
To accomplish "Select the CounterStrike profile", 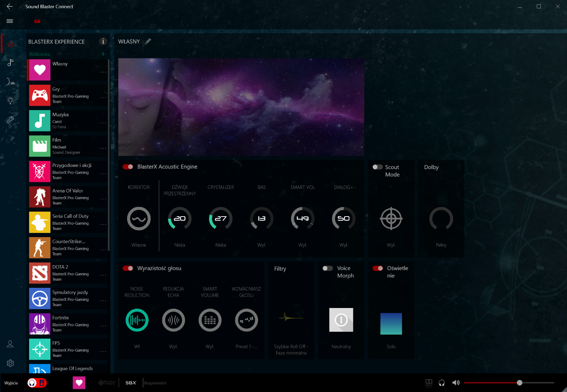I will point(67,248).
